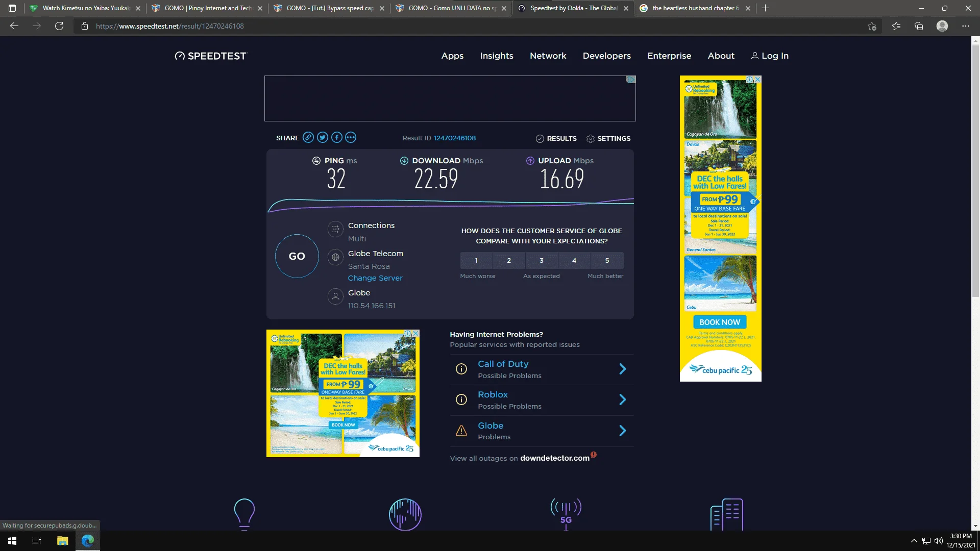The image size is (980, 551).
Task: Open the Favorites list
Action: click(896, 26)
